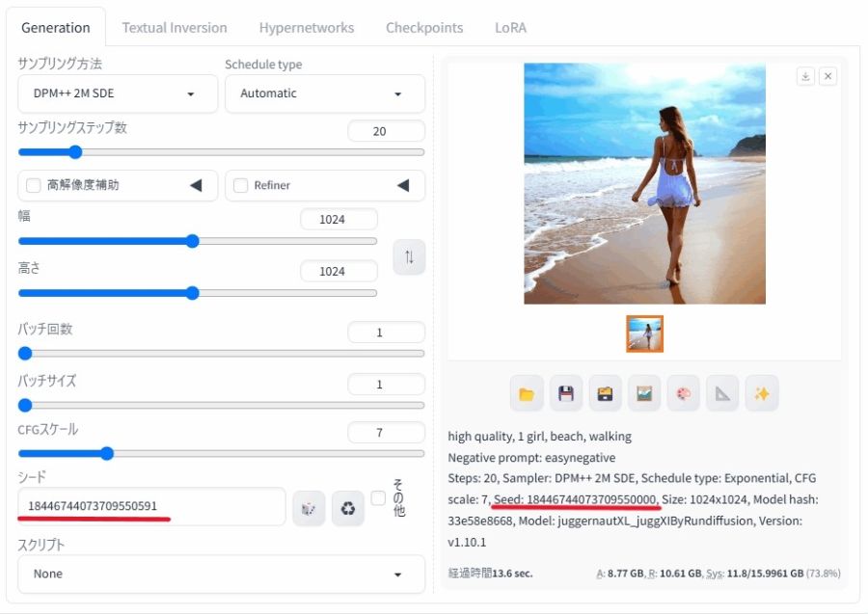Expand the Refiner section triangle

coord(403,185)
